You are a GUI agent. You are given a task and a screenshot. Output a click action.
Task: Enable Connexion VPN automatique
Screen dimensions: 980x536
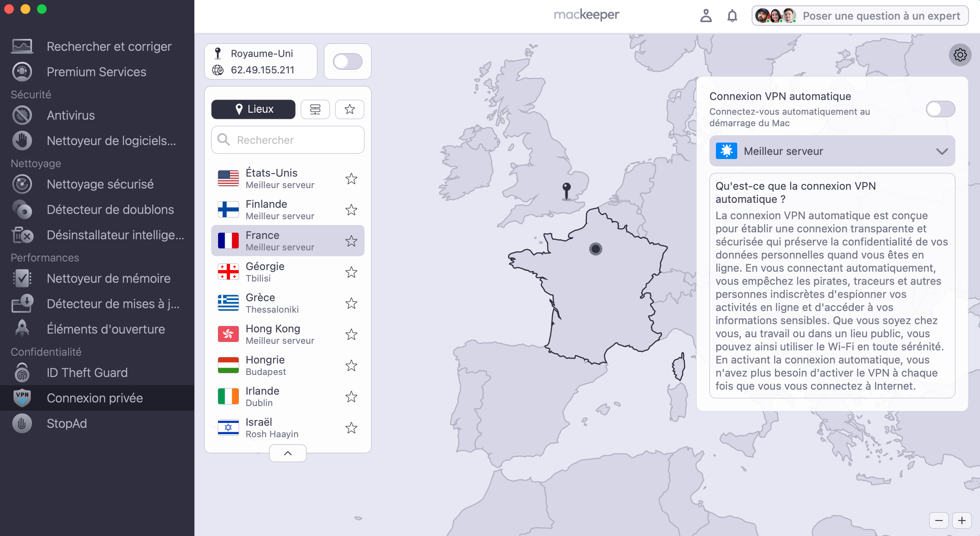point(940,109)
